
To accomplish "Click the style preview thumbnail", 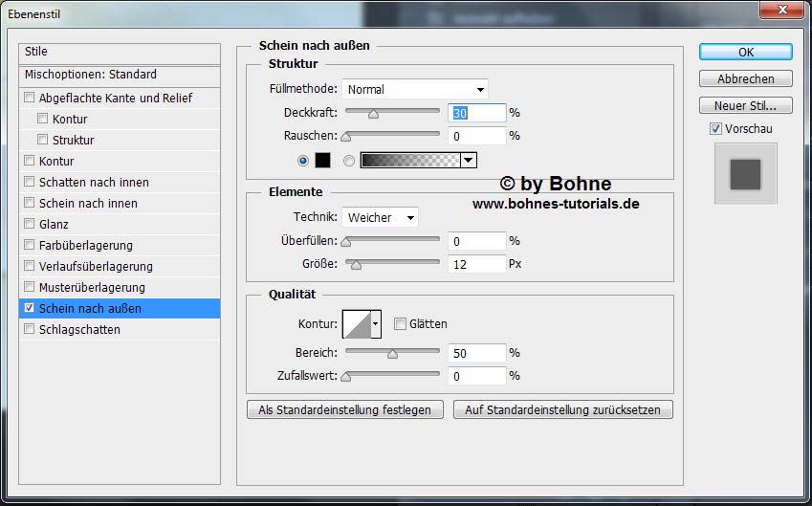I will click(745, 174).
